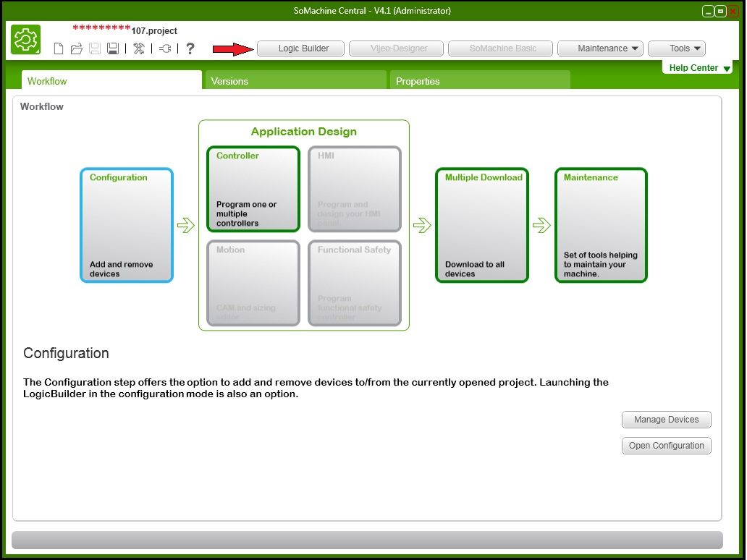This screenshot has height=560, width=747.
Task: Switch to the Versions tab
Action: 295,81
